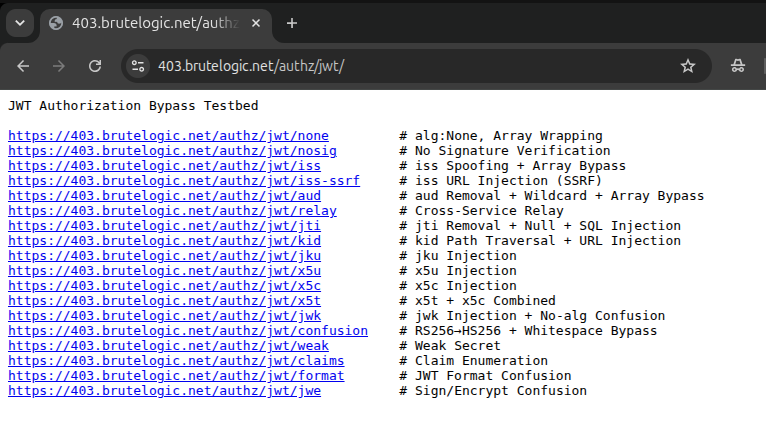The height and width of the screenshot is (422, 766).
Task: Bookmark this page with star icon
Action: (x=688, y=66)
